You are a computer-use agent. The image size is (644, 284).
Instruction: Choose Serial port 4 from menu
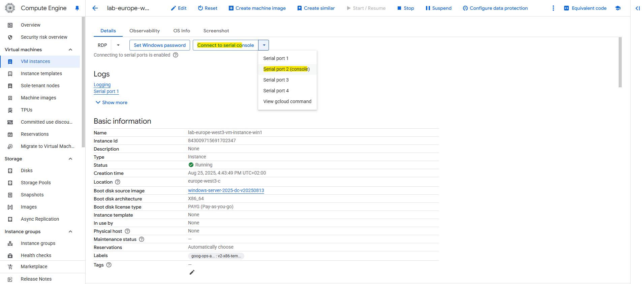pyautogui.click(x=287, y=91)
